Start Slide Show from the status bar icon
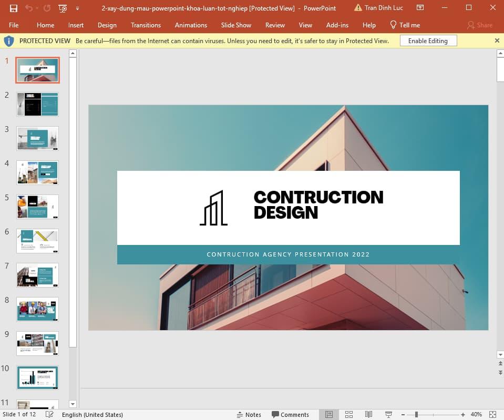Viewport: 504px width, 420px height. [x=388, y=414]
